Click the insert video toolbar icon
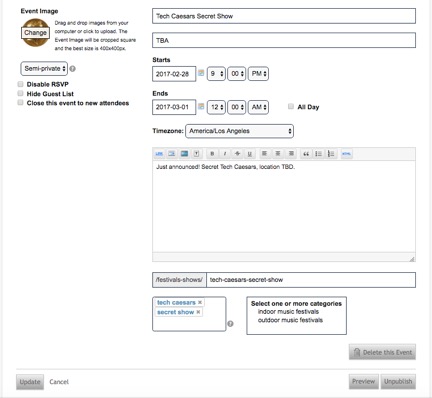This screenshot has width=432, height=398. click(x=184, y=154)
